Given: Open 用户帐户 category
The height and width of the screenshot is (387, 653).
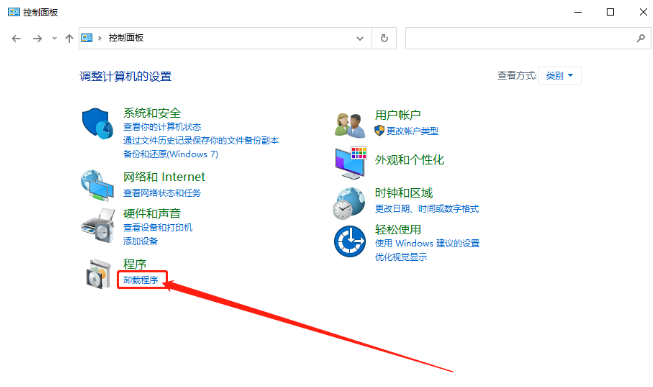Looking at the screenshot, I should 398,115.
